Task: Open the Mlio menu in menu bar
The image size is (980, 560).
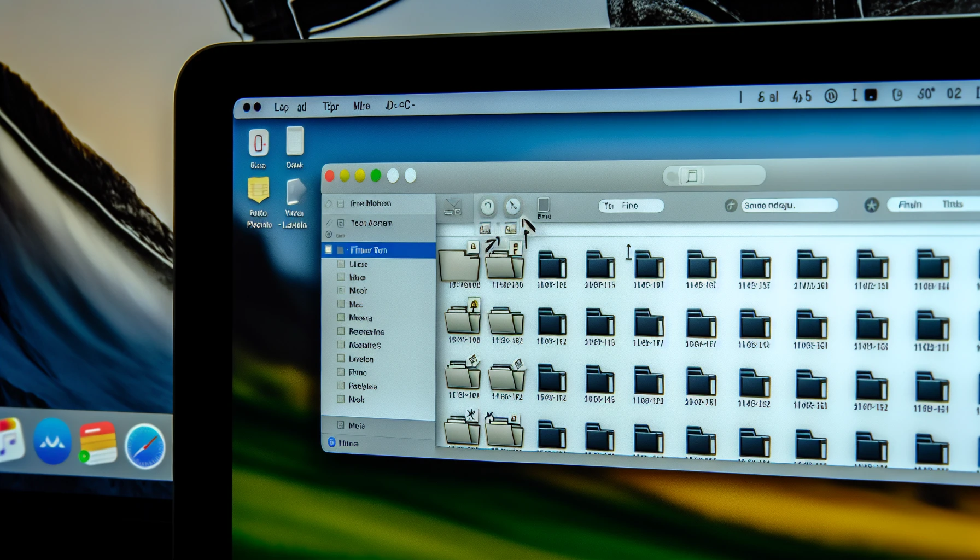Action: click(361, 106)
